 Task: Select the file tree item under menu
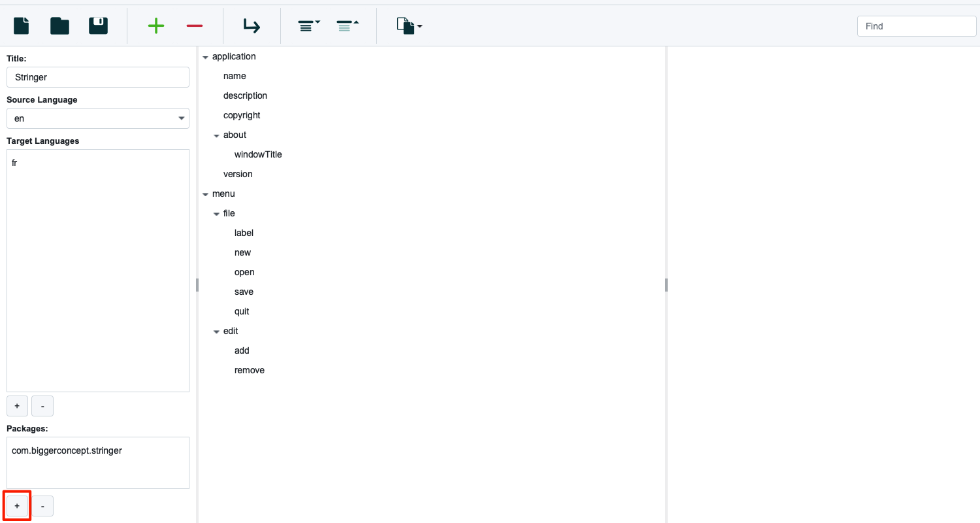click(x=229, y=213)
